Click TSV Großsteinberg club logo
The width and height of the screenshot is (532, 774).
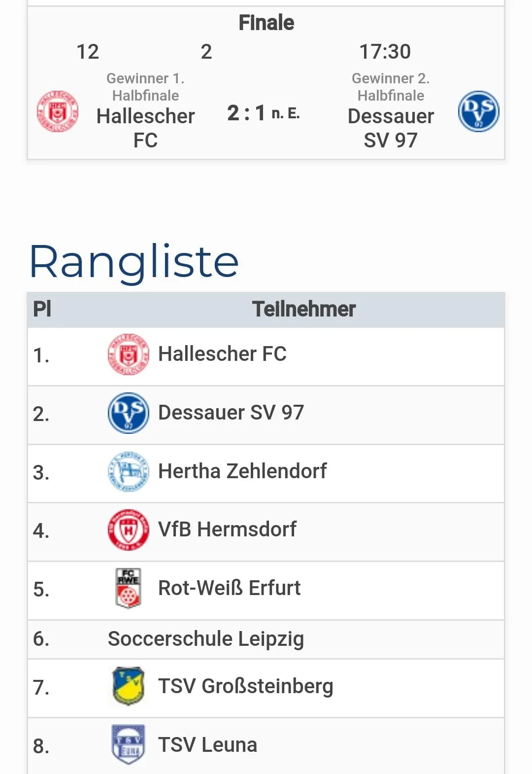pyautogui.click(x=128, y=686)
